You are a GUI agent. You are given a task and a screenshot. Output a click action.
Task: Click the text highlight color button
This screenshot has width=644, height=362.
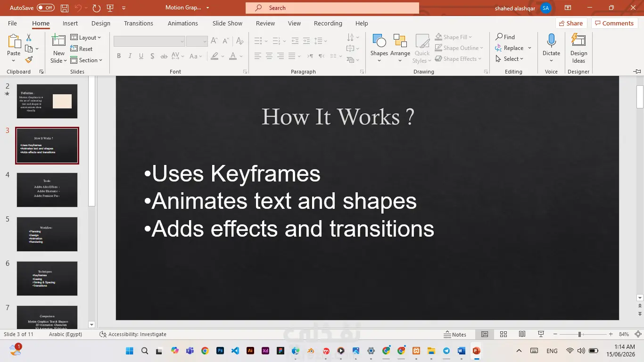(x=215, y=56)
